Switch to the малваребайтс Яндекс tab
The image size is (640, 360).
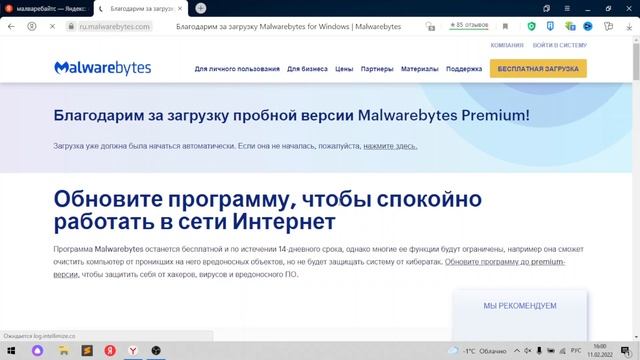pyautogui.click(x=46, y=8)
